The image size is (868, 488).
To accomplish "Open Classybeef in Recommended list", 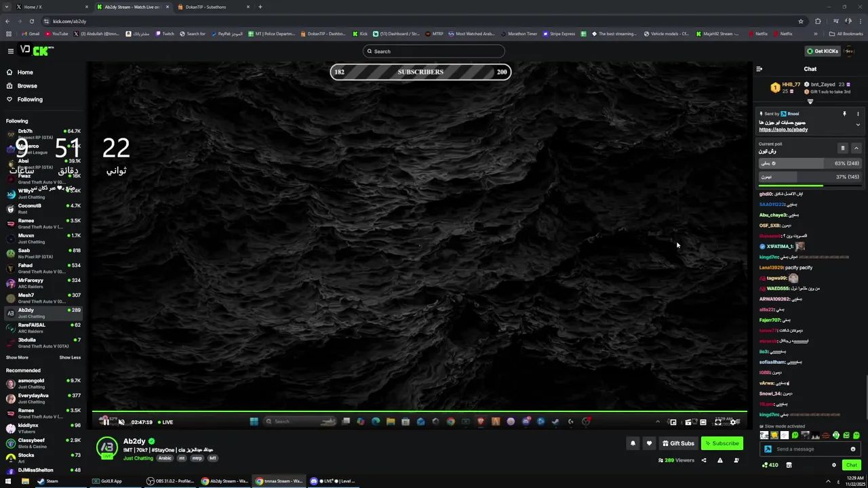I will coord(43,443).
